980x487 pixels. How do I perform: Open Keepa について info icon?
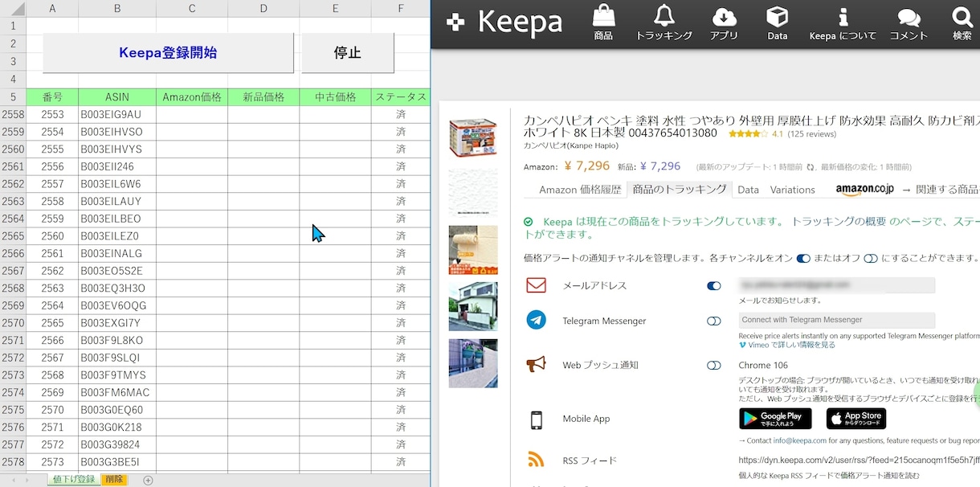coord(843,17)
